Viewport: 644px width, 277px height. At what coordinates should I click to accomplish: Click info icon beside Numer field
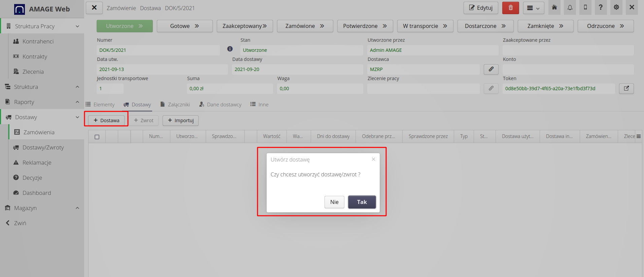pos(230,49)
